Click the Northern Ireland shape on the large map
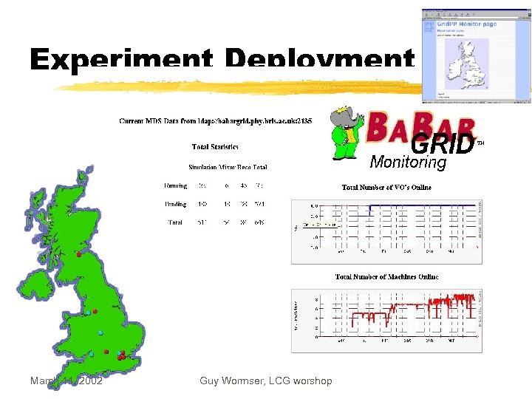Viewport: 532px width, 399px height. (x=35, y=284)
